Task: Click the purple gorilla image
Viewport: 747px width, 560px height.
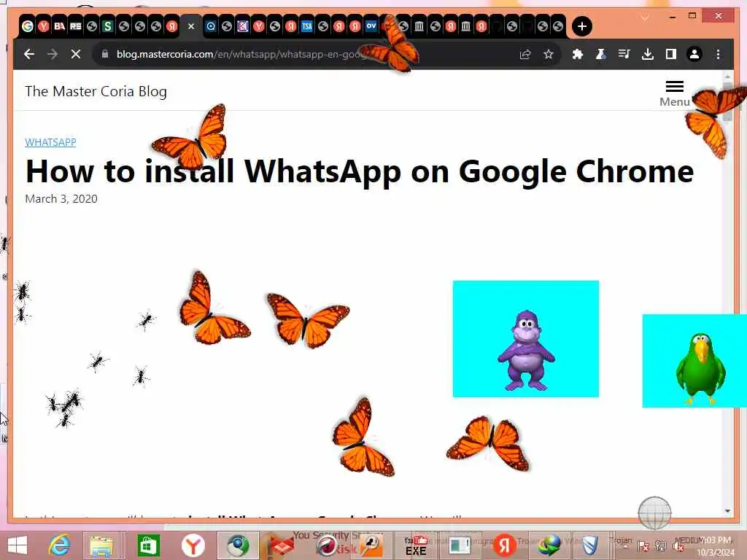Action: tap(525, 338)
